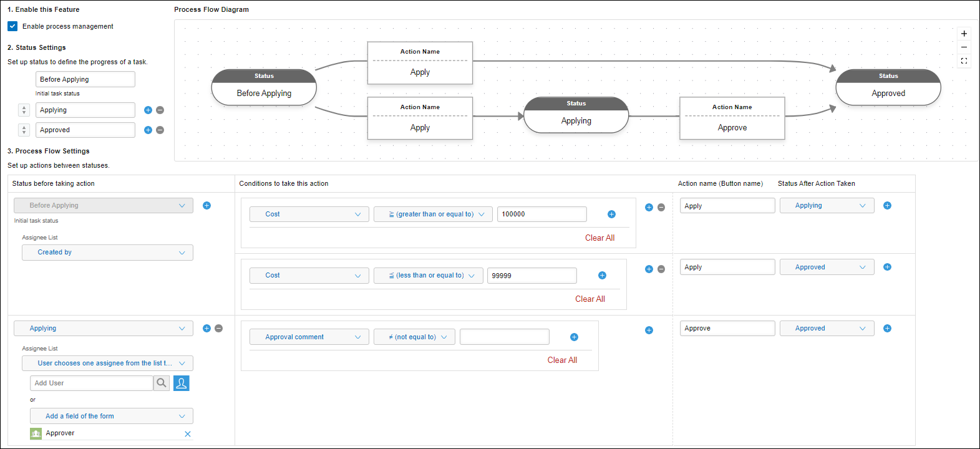Screen dimensions: 980x449
Task: Remove the Applying status in Status Settings
Action: point(160,110)
